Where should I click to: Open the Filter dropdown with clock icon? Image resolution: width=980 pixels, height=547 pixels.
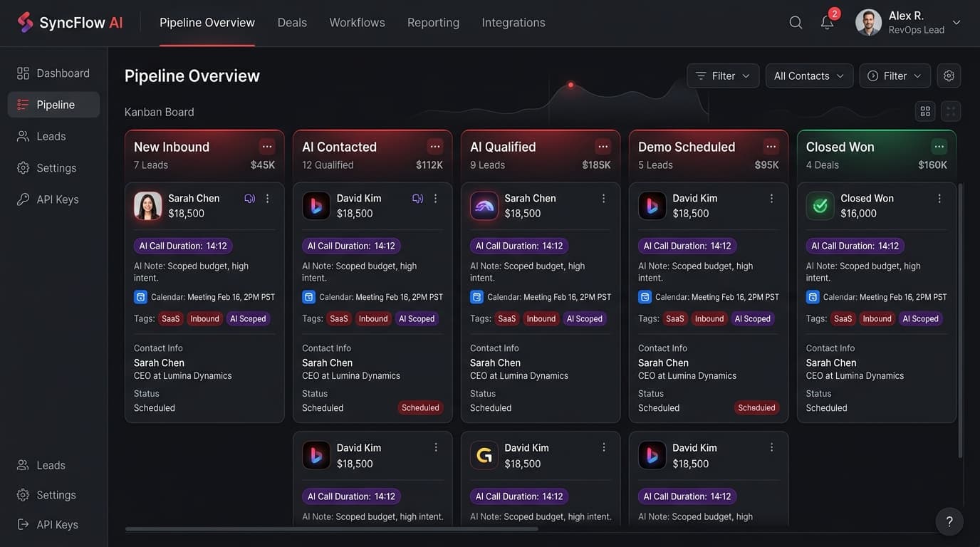[x=895, y=76]
